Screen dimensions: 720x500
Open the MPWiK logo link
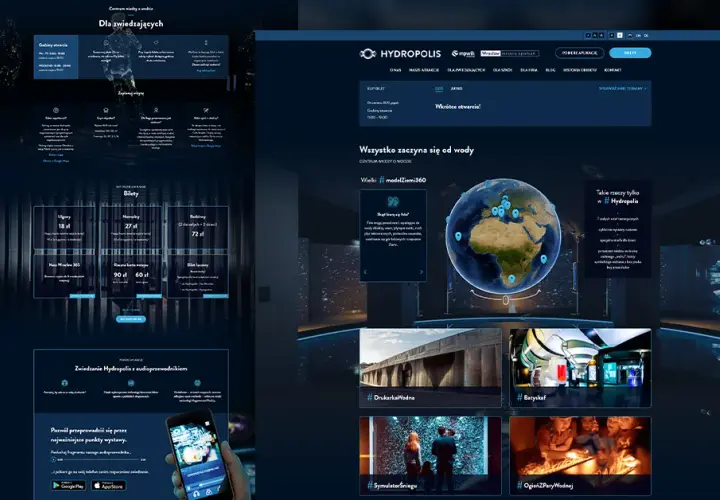[x=463, y=54]
